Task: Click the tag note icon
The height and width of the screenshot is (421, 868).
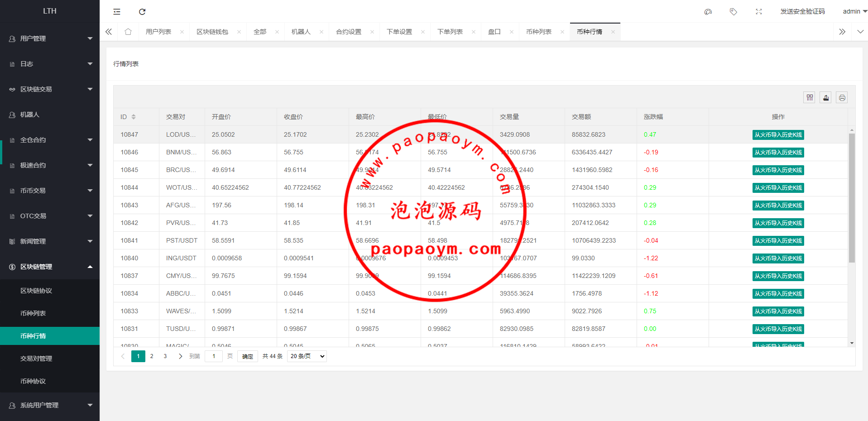Action: (x=734, y=12)
